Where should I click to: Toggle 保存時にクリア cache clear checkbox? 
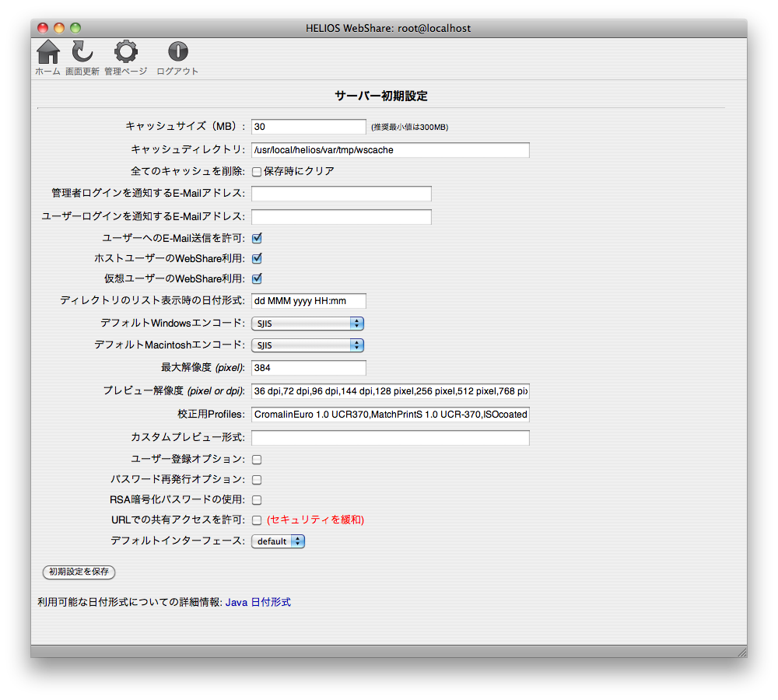click(257, 172)
